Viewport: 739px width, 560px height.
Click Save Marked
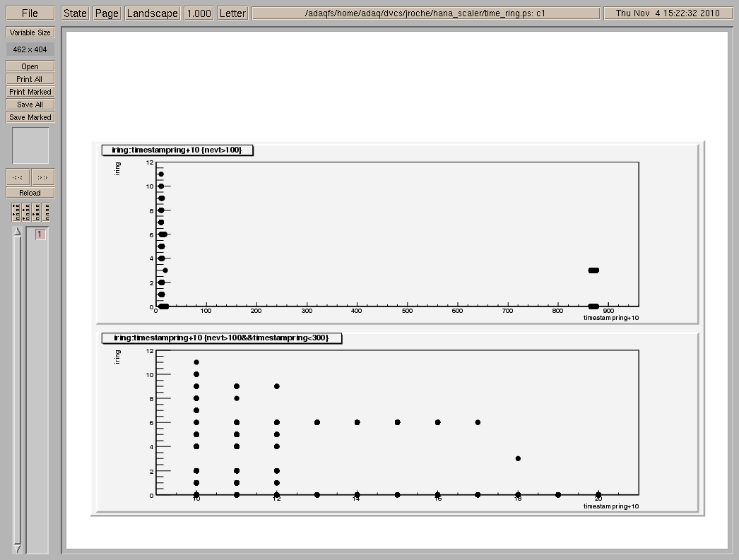(x=30, y=117)
